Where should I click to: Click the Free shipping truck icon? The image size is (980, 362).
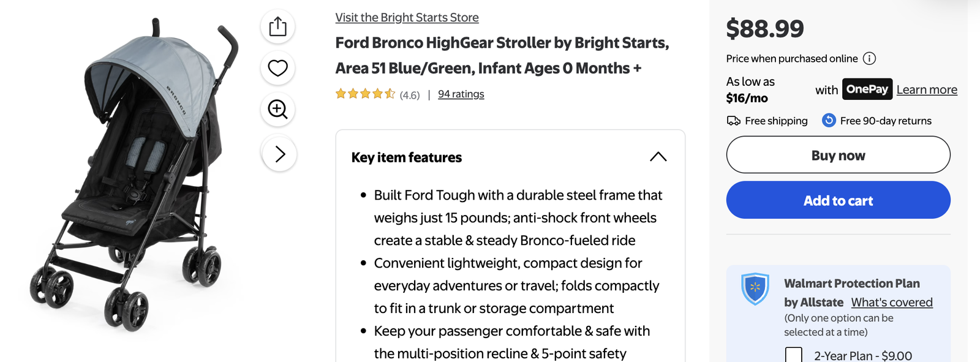(x=733, y=121)
